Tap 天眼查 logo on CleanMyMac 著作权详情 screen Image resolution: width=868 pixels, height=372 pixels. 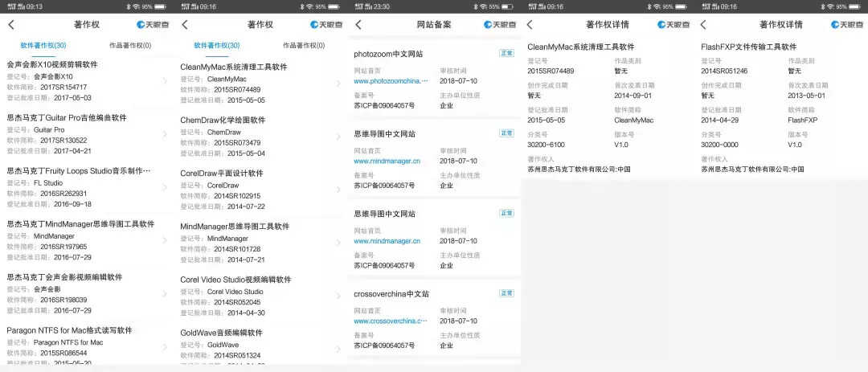(674, 25)
